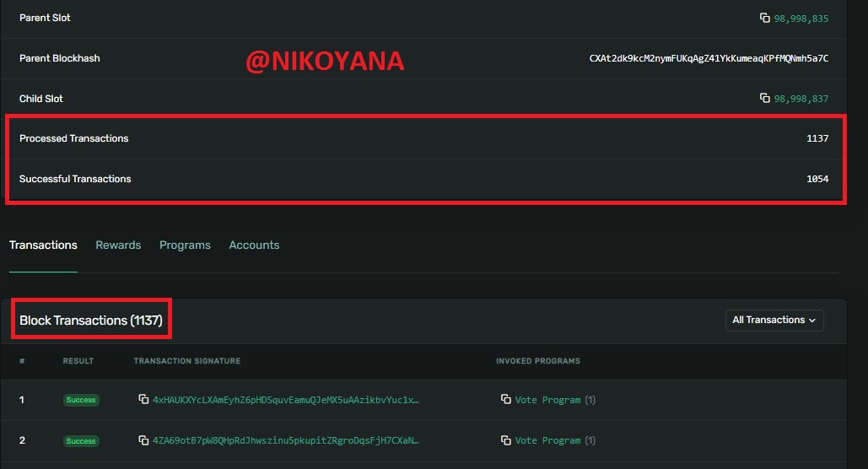The image size is (868, 469).
Task: Click the TRANSACTION SIGNATURE column header
Action: pos(187,361)
